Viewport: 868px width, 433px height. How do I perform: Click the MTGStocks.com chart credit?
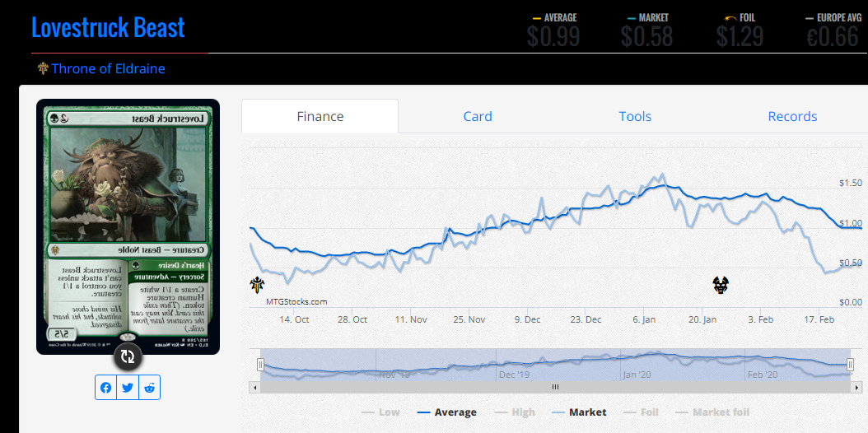(296, 301)
